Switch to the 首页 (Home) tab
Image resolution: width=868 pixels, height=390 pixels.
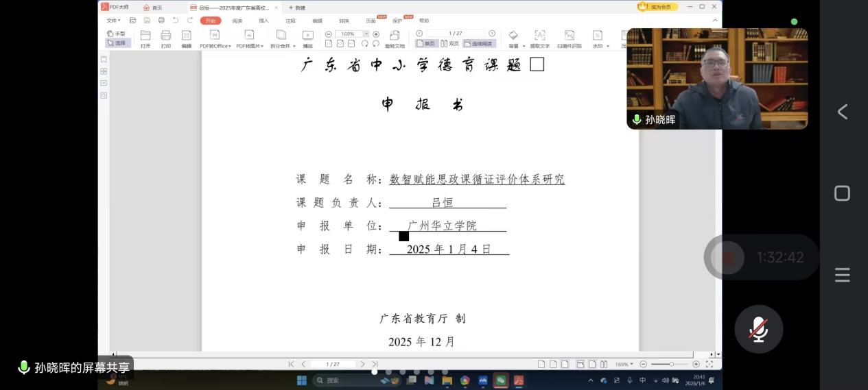(x=153, y=8)
